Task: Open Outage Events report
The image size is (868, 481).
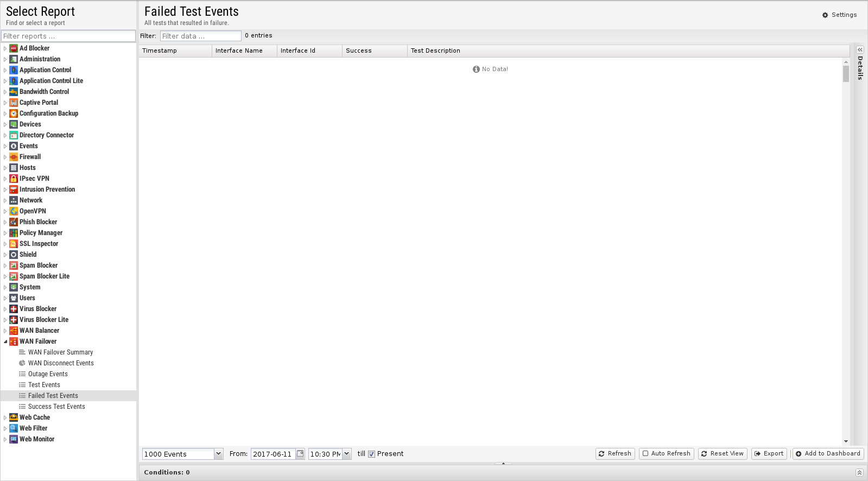Action: (x=48, y=374)
